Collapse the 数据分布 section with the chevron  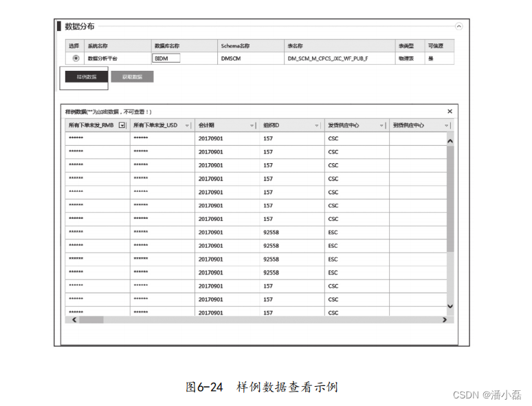458,26
